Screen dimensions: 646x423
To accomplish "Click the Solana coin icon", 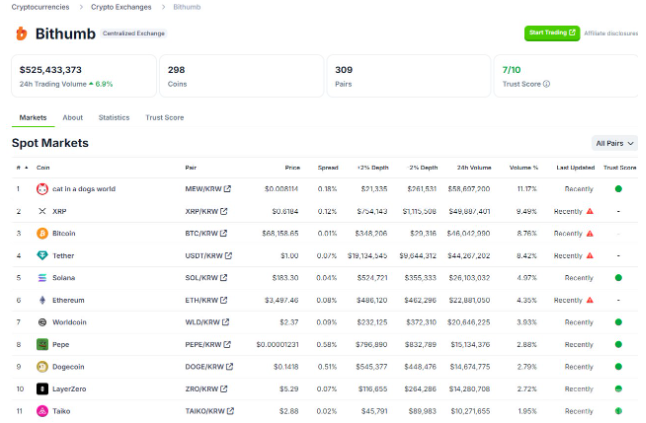I will click(x=42, y=278).
